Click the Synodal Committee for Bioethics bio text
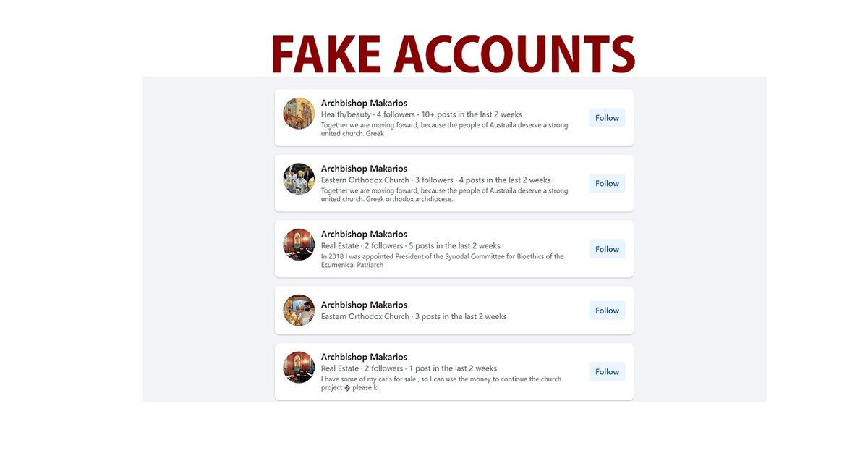868x456 pixels. click(x=442, y=261)
